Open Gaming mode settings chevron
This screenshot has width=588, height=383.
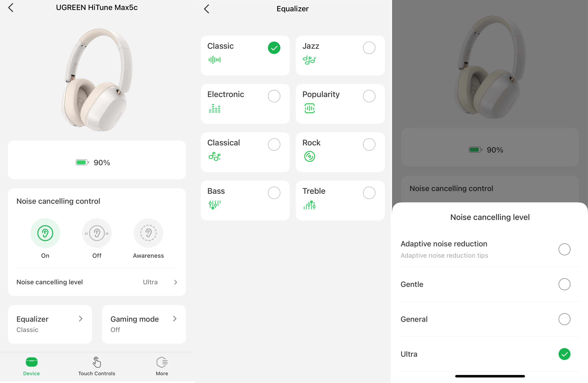click(175, 319)
